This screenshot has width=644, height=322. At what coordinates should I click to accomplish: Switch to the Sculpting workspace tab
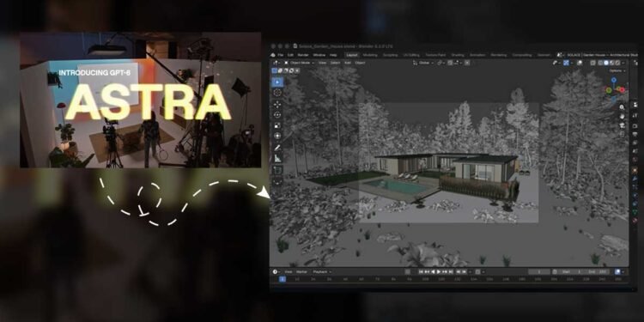[x=390, y=55]
